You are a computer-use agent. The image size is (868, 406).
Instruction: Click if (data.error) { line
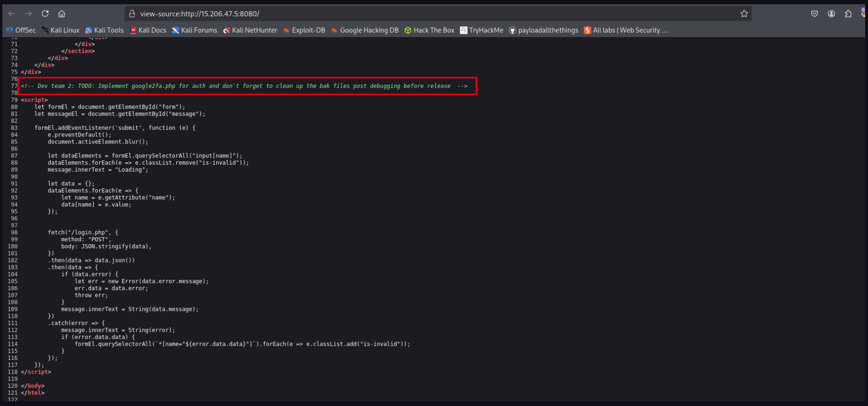tap(89, 274)
